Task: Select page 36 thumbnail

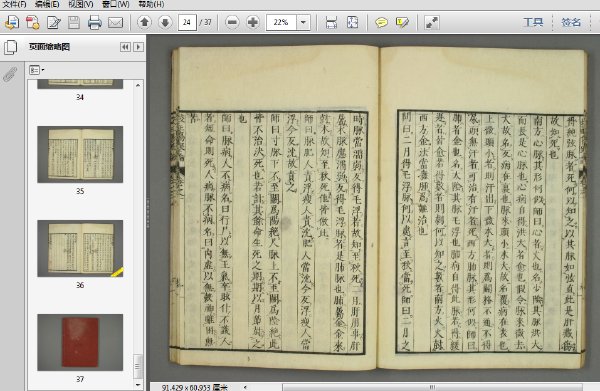Action: [80, 248]
